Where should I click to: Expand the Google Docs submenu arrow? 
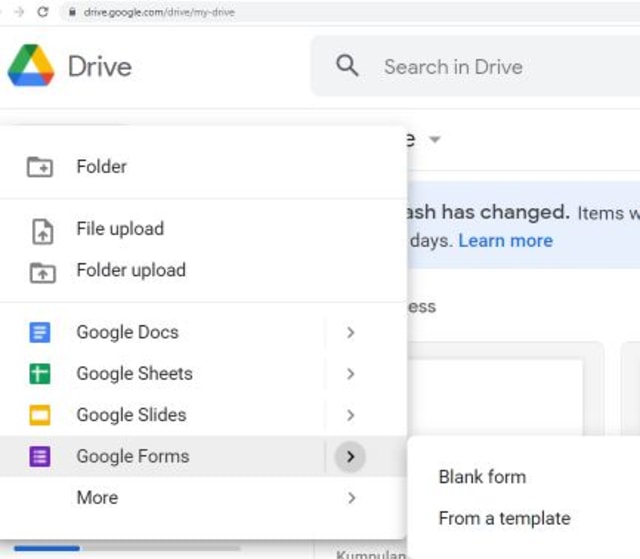tap(350, 333)
